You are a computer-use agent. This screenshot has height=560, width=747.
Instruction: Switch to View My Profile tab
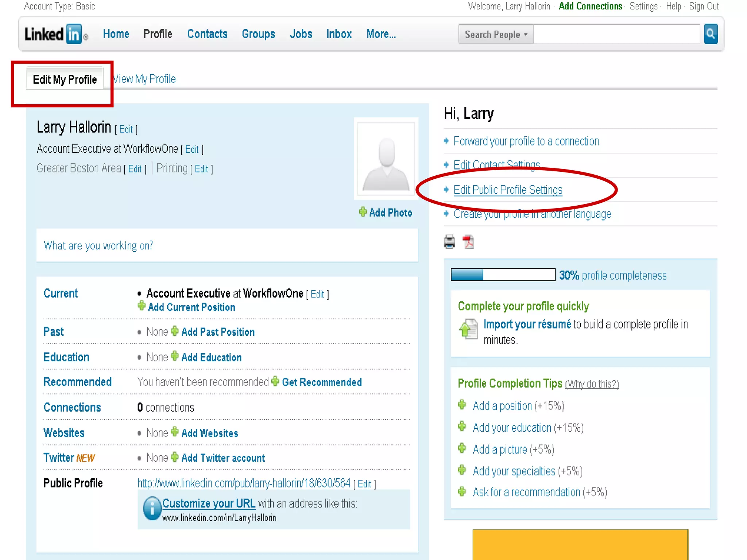click(x=144, y=79)
